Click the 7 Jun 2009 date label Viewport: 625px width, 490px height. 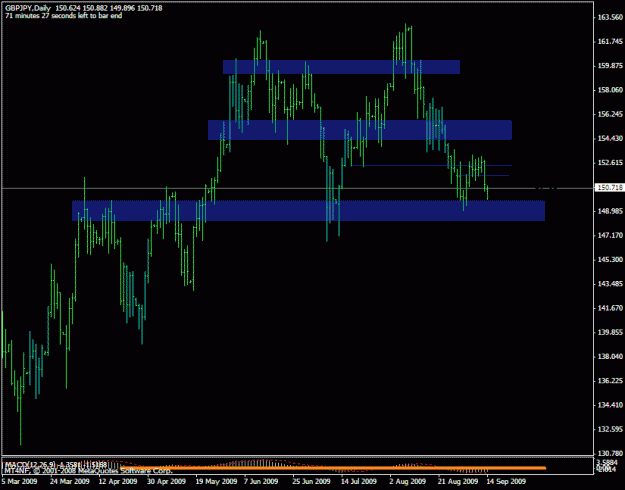[x=261, y=482]
